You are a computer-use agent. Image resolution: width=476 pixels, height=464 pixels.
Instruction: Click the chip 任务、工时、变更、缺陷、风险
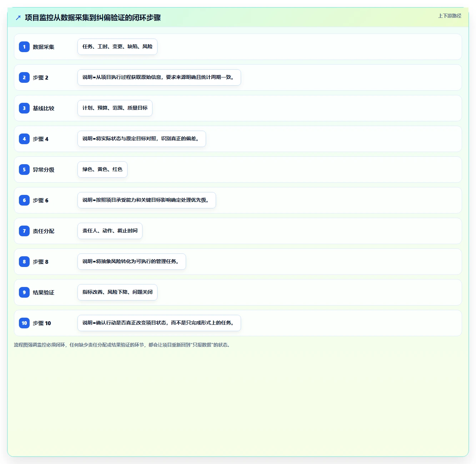117,47
